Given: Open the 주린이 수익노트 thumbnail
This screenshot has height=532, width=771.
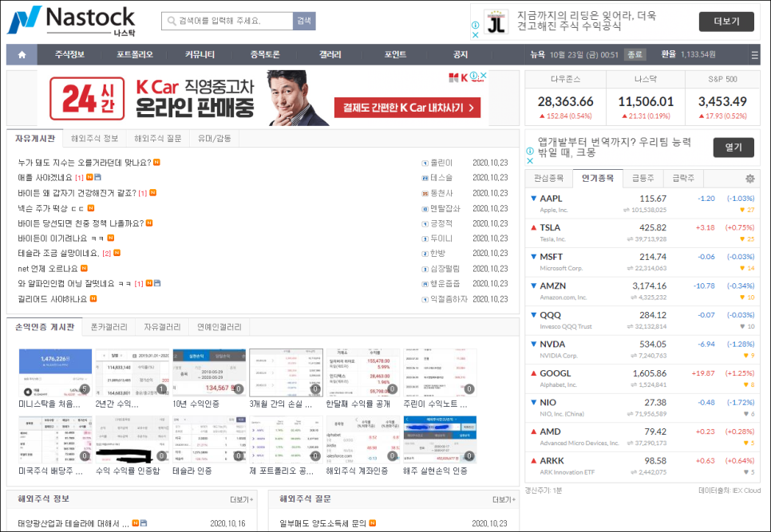Looking at the screenshot, I should click(440, 372).
